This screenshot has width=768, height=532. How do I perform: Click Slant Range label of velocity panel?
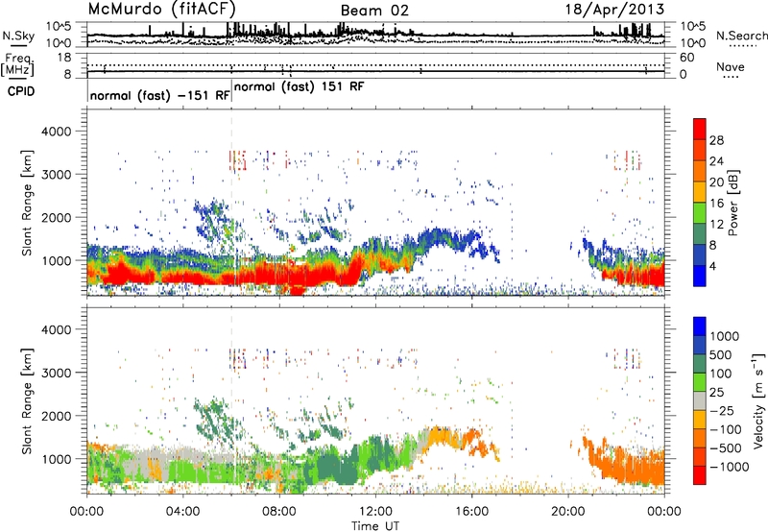[x=27, y=401]
